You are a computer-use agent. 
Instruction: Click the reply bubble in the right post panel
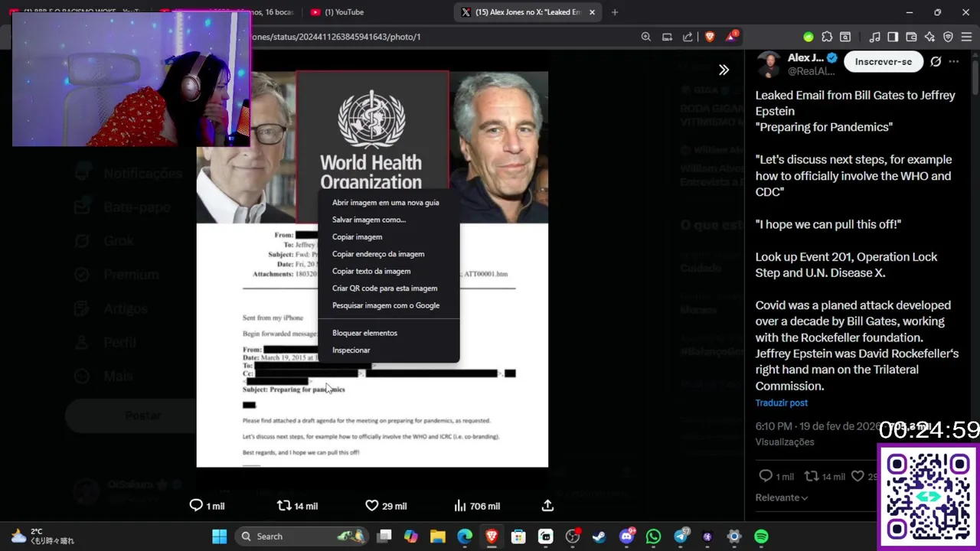point(766,476)
